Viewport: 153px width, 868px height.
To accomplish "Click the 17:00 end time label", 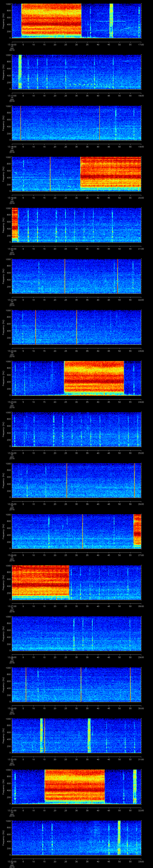I will (x=141, y=44).
